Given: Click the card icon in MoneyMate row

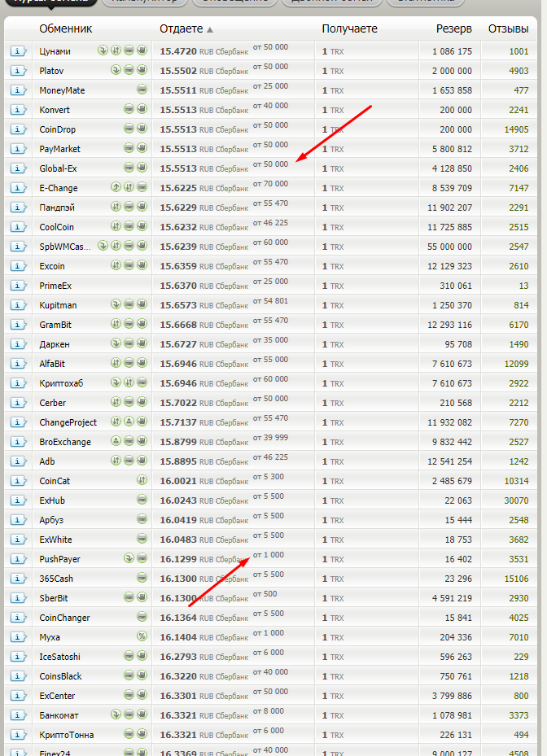Looking at the screenshot, I should coord(142,90).
